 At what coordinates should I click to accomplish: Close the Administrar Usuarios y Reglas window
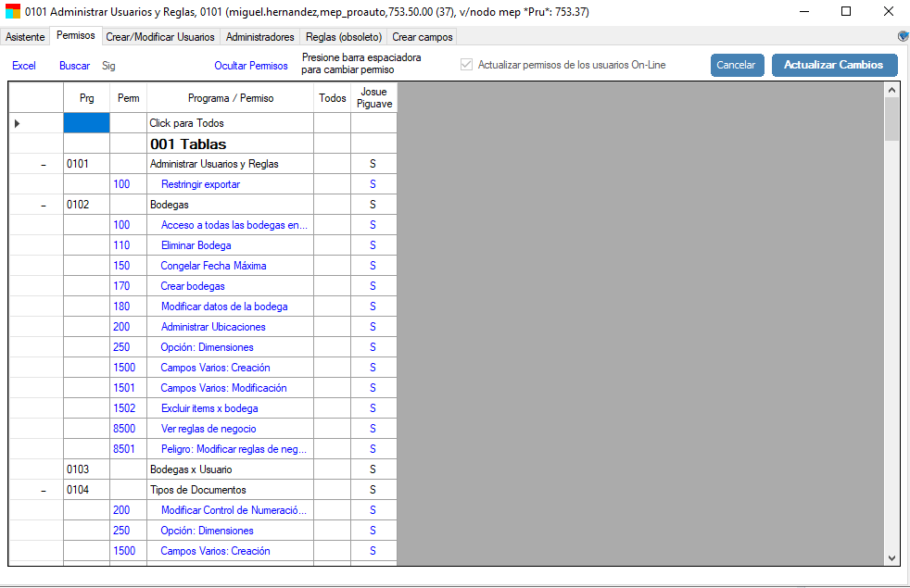889,11
